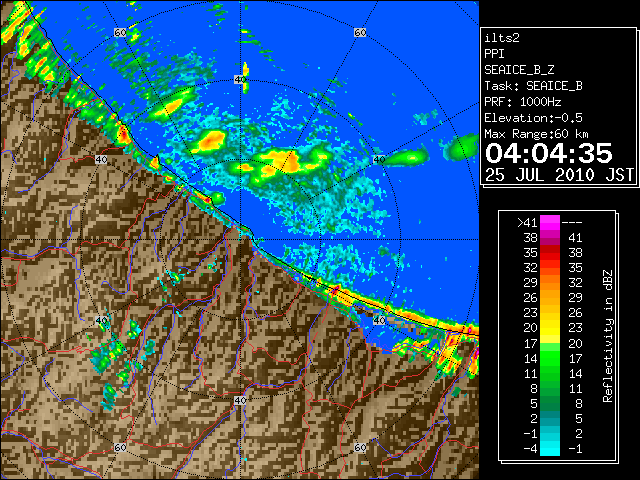Click the '>41' legend label
Screen dimensions: 640x480
527,223
